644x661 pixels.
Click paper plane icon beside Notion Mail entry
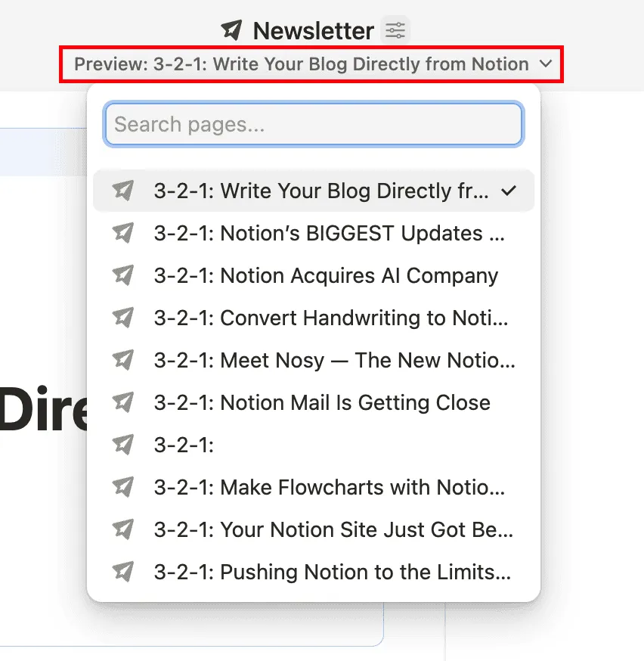(x=122, y=403)
